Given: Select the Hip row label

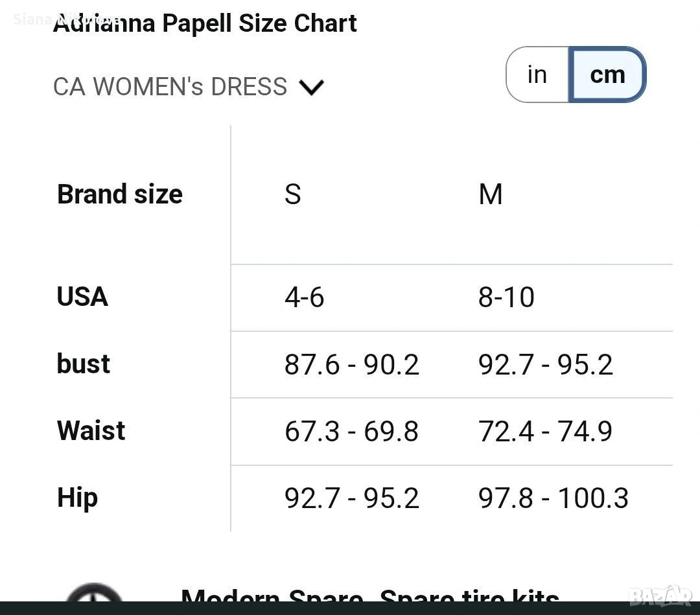Looking at the screenshot, I should 78,498.
